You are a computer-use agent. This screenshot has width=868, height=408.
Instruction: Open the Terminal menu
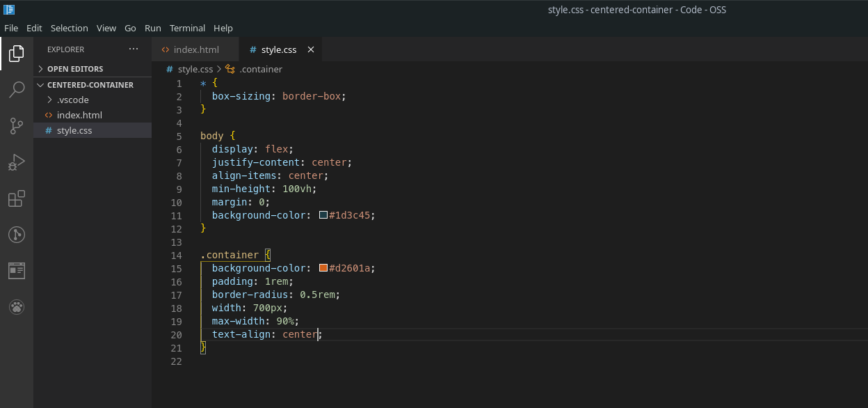[x=187, y=28]
